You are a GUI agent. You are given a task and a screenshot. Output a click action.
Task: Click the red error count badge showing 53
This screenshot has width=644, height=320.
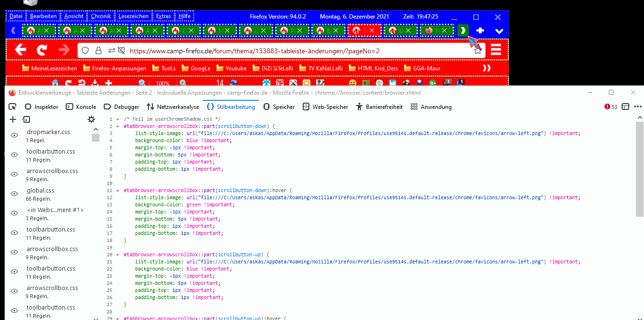611,107
